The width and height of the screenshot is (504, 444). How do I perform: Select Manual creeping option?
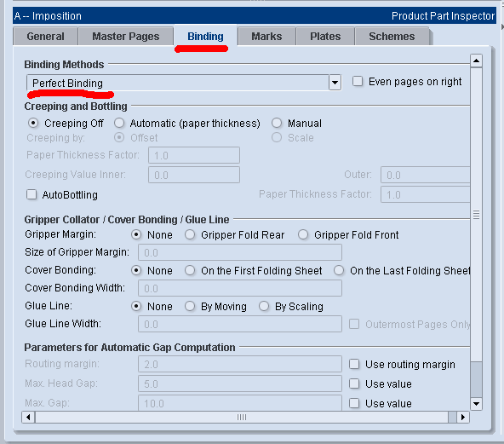coord(277,123)
